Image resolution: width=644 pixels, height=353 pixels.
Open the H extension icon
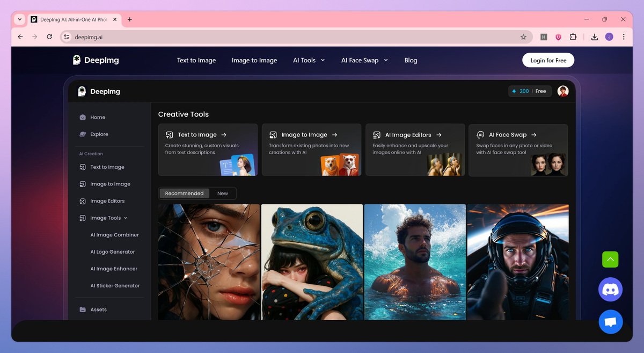(x=544, y=37)
